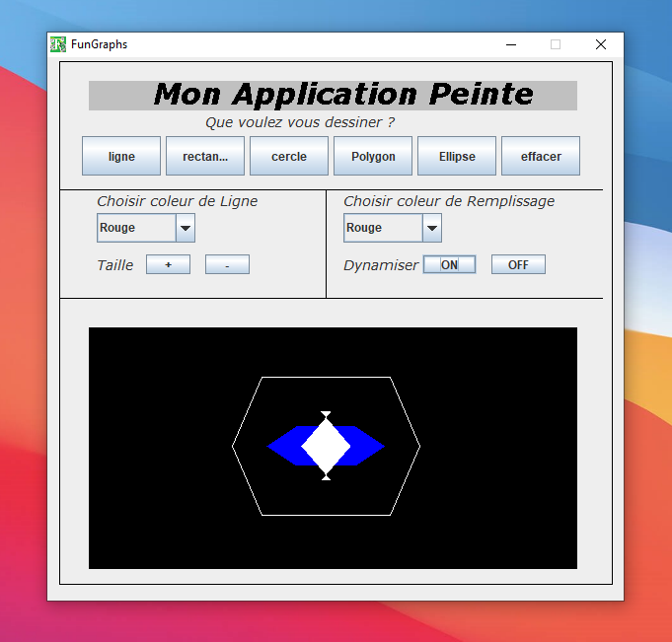Select the Polygon shape button
Screen dimensions: 672x642
373,156
